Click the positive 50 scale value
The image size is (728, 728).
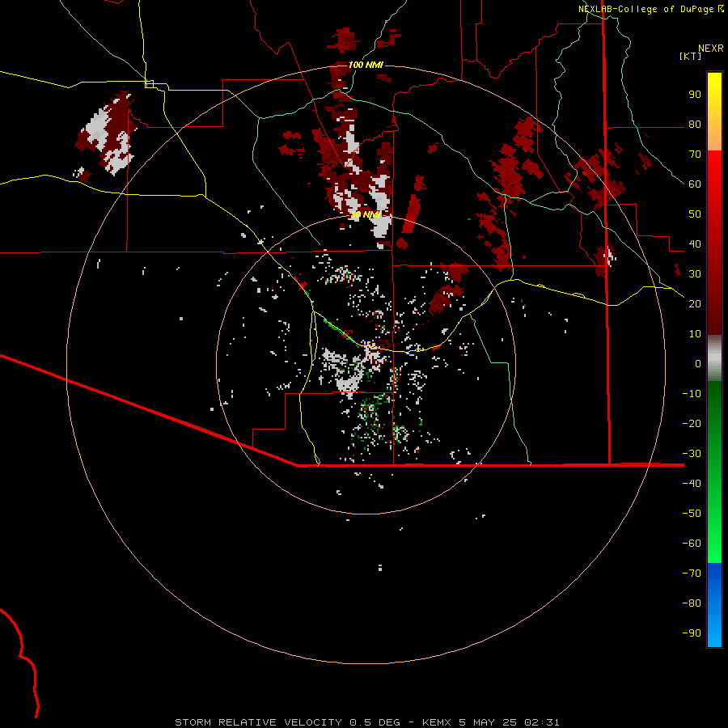click(x=695, y=214)
